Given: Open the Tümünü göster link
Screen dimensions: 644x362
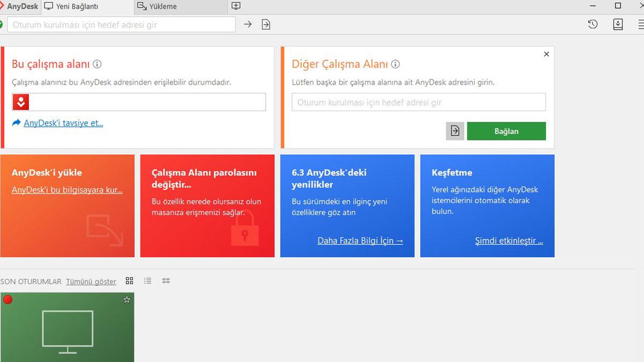Looking at the screenshot, I should point(91,281).
